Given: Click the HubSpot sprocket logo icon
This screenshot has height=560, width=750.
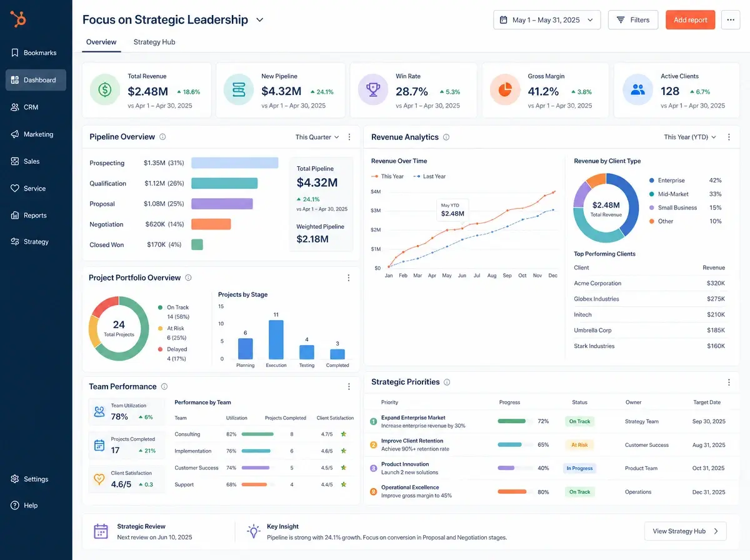Looking at the screenshot, I should pos(18,20).
